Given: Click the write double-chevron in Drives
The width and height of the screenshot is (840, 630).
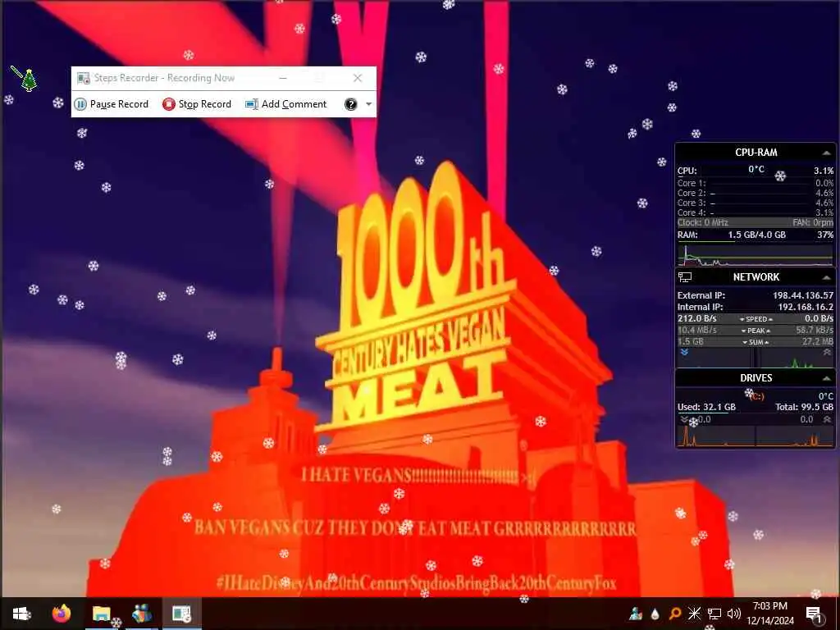Looking at the screenshot, I should pyautogui.click(x=827, y=419).
